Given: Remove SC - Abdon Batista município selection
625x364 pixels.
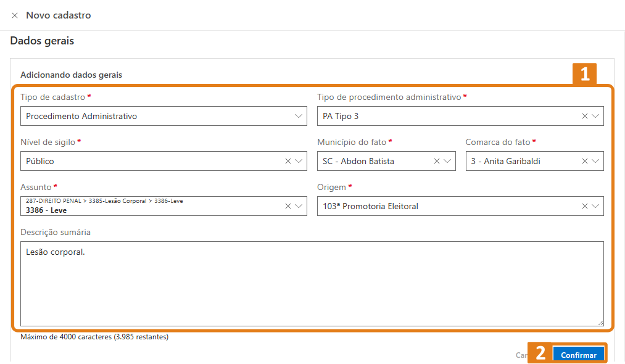Looking at the screenshot, I should [x=436, y=161].
